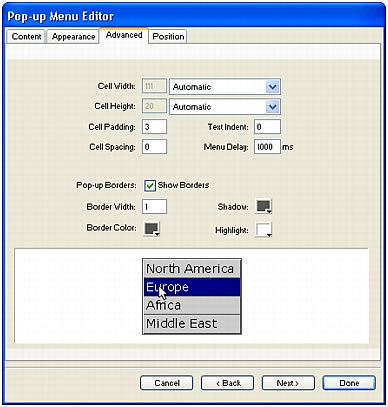Screen dimensions: 388x407
Task: Focus the Cell Spacing input field
Action: pos(154,147)
